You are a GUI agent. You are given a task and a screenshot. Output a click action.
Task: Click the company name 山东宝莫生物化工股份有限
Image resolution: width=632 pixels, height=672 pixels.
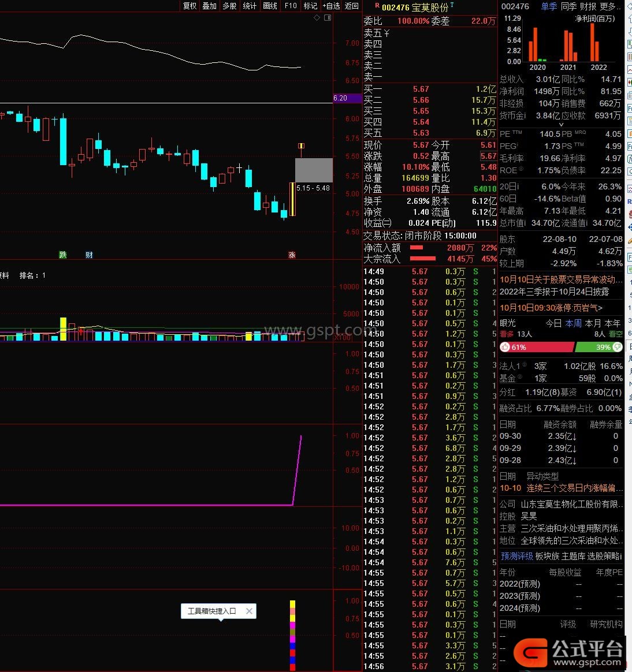pyautogui.click(x=572, y=505)
